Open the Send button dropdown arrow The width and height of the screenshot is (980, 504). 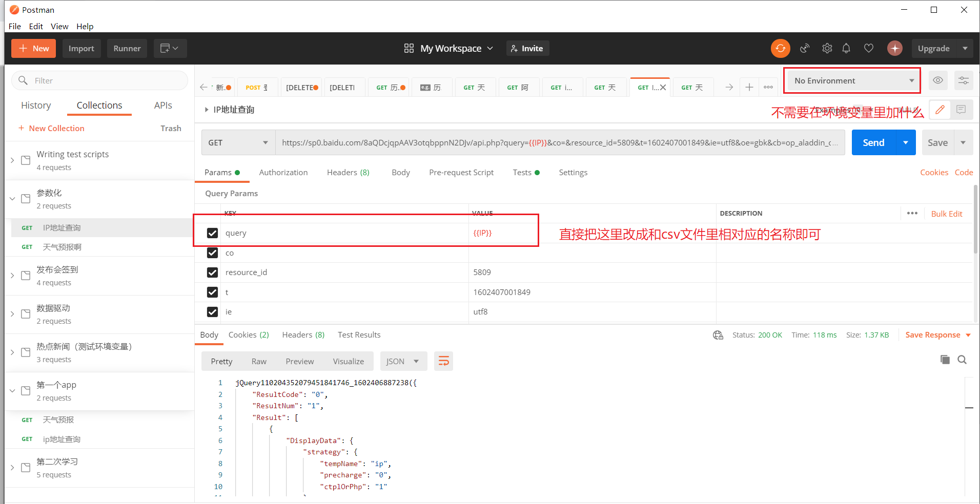(906, 142)
